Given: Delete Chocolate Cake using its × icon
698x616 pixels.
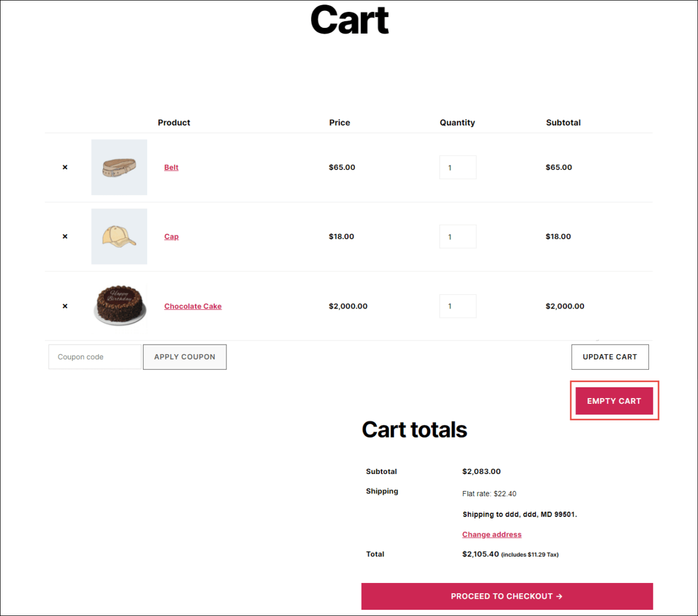Looking at the screenshot, I should [65, 306].
